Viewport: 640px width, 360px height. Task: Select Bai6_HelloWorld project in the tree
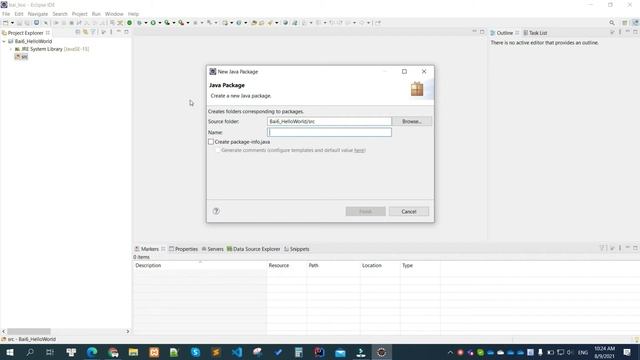33,41
